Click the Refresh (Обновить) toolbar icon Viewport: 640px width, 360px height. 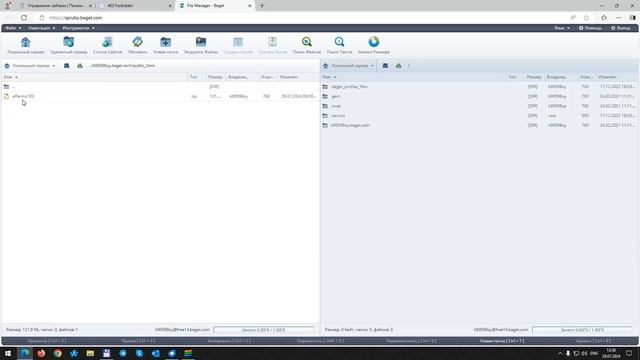(138, 42)
